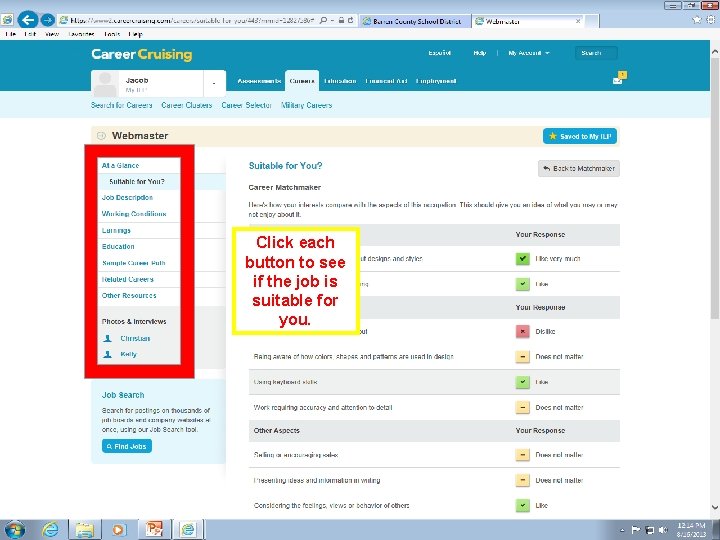Viewport: 720px width, 540px height.
Task: Open the Earnings sidebar link
Action: pos(116,231)
